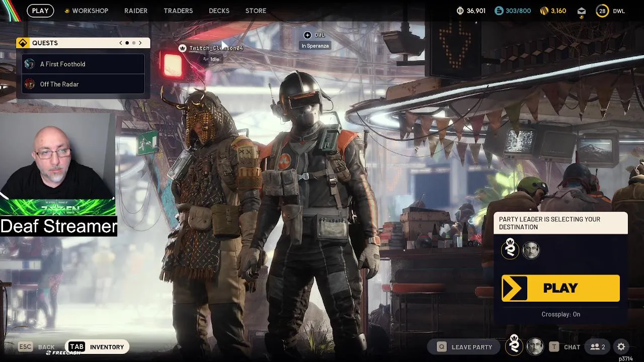Click the blue stash capacity icon 303/800

point(499,11)
